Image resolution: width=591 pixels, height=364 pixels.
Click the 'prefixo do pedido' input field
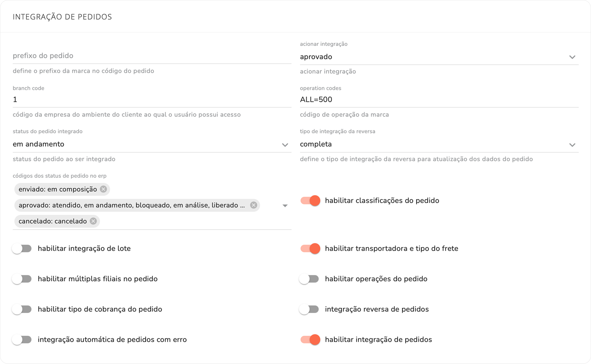pos(152,56)
